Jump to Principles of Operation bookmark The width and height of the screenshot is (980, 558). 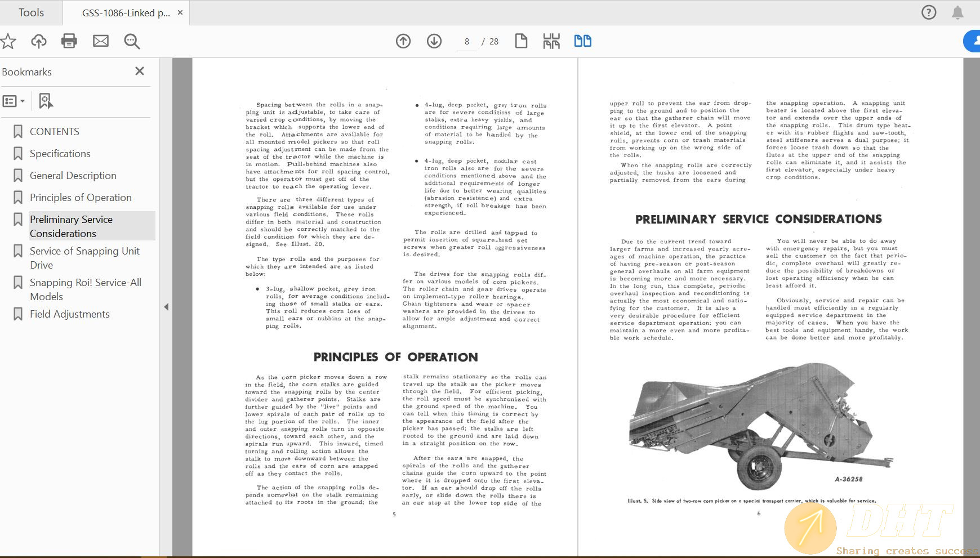(81, 198)
